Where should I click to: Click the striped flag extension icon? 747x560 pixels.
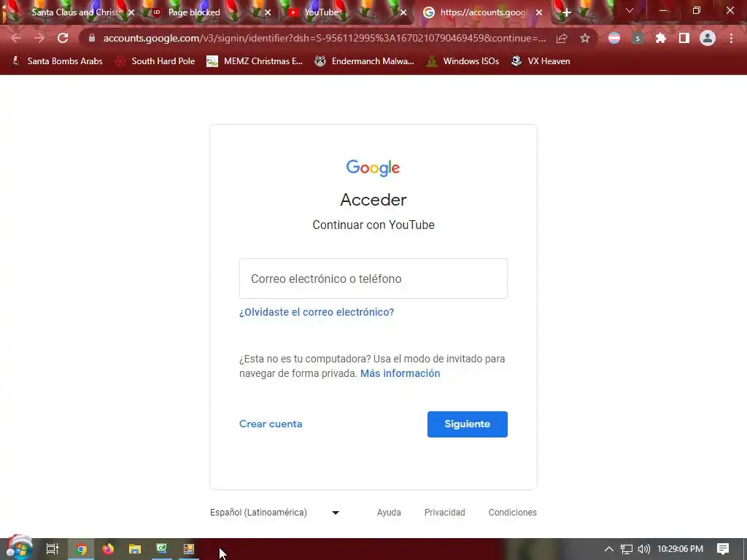(x=614, y=38)
